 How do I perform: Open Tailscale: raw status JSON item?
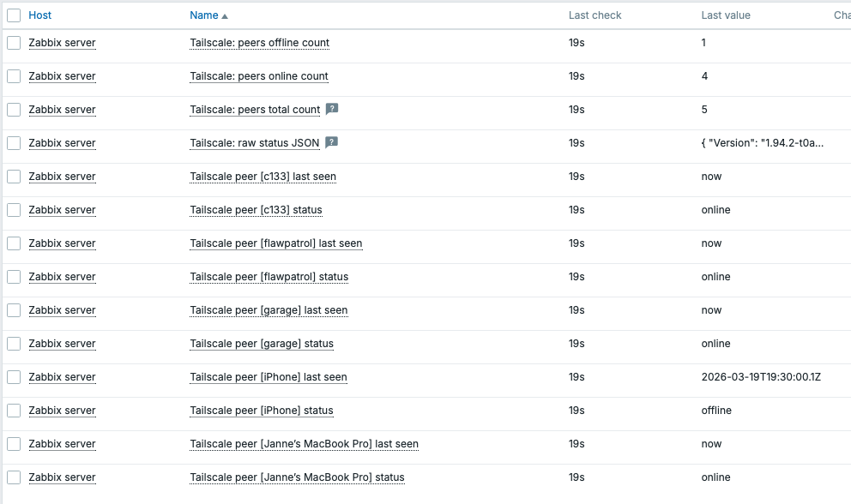point(254,143)
